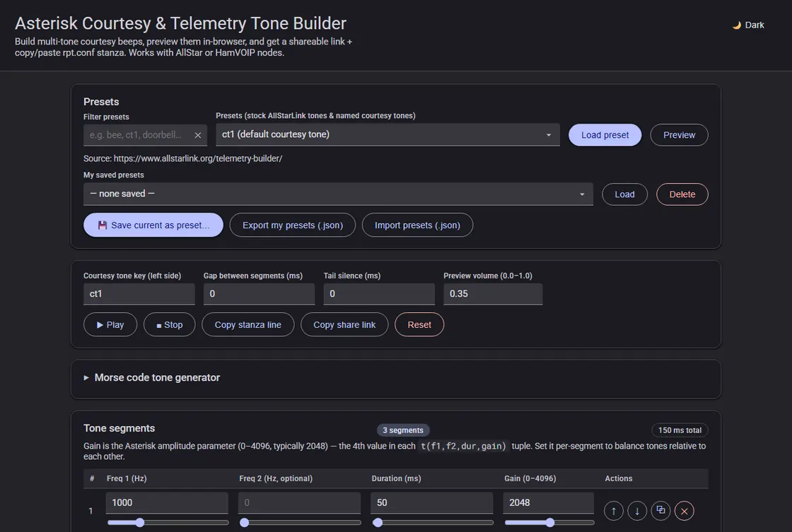
Task: Click the Gap between segments field
Action: (x=259, y=294)
